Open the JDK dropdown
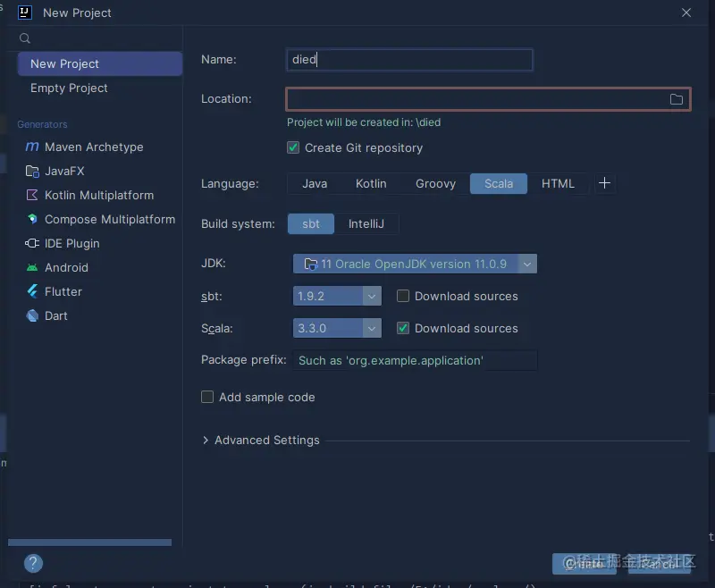715x588 pixels. [x=415, y=264]
